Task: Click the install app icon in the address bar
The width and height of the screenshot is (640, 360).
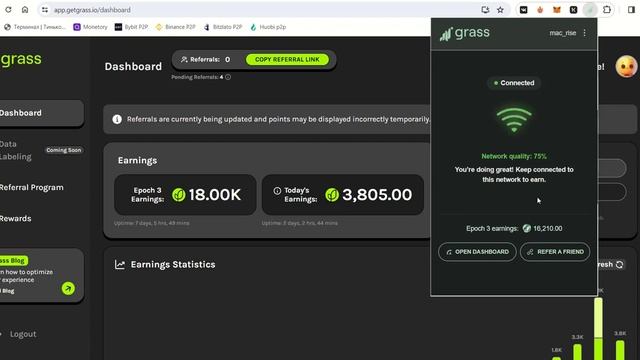Action: pos(485,10)
